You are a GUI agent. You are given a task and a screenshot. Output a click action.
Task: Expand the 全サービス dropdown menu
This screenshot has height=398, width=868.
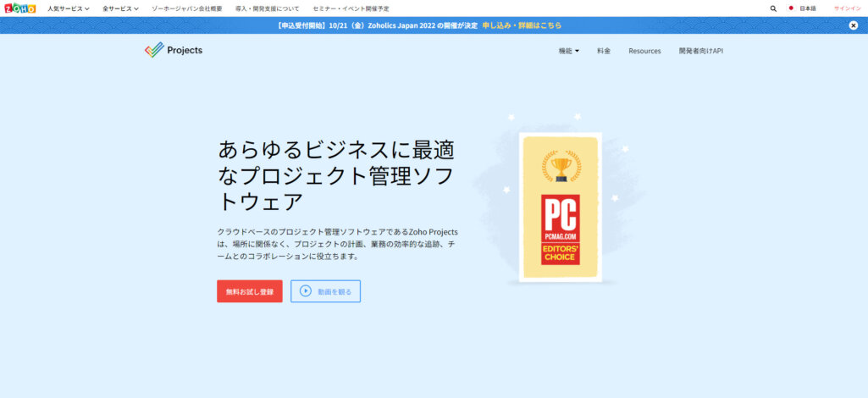[121, 8]
